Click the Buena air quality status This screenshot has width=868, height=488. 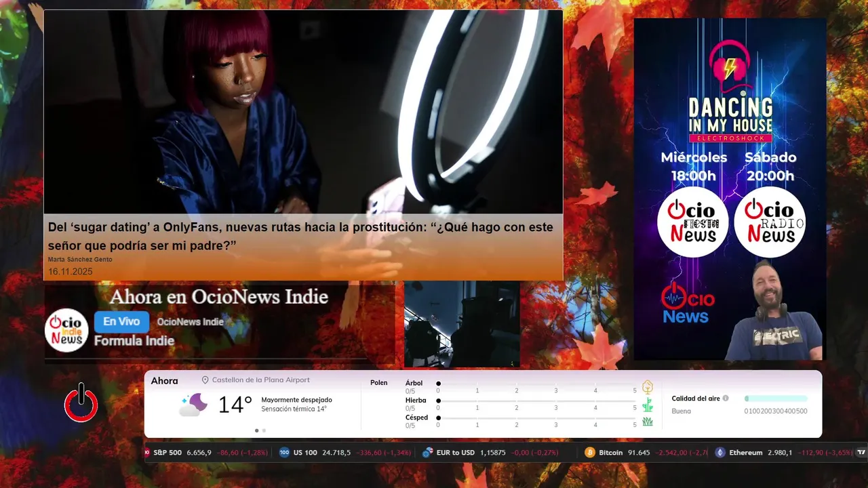[x=682, y=411]
